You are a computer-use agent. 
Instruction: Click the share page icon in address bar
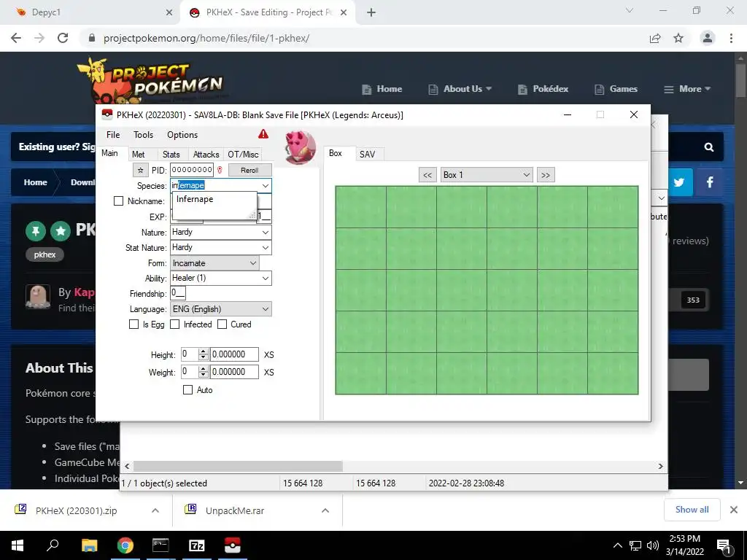(655, 38)
